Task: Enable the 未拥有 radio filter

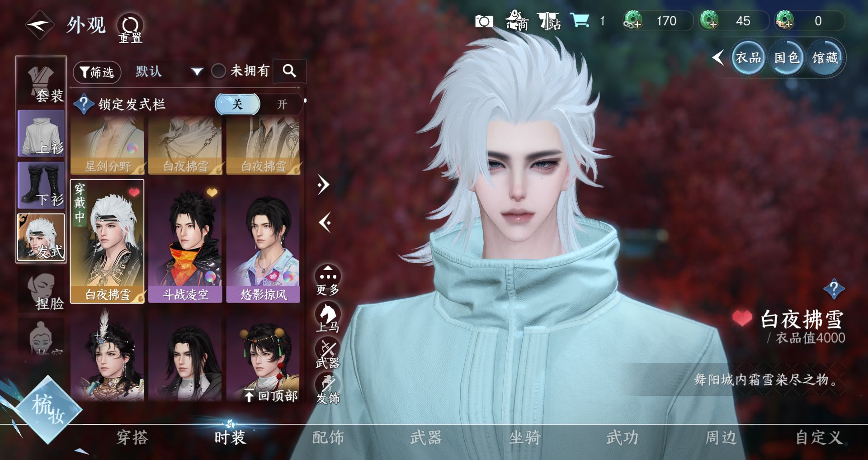Action: pos(219,71)
